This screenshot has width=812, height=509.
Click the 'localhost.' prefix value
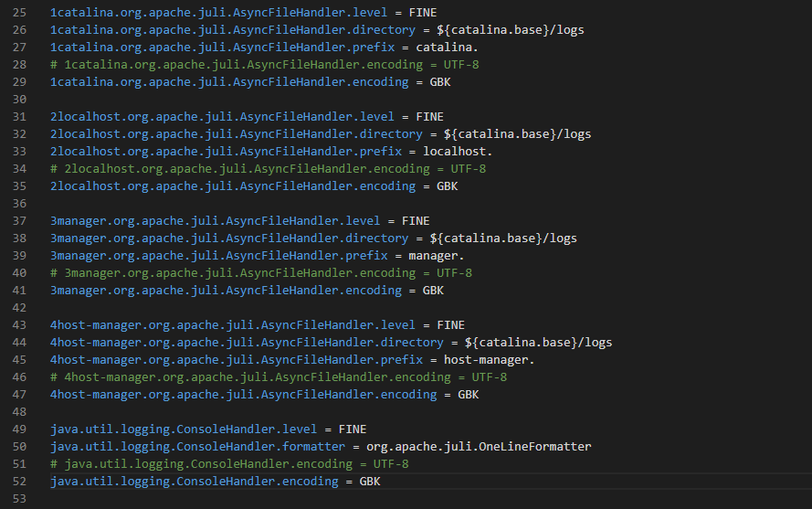point(458,152)
